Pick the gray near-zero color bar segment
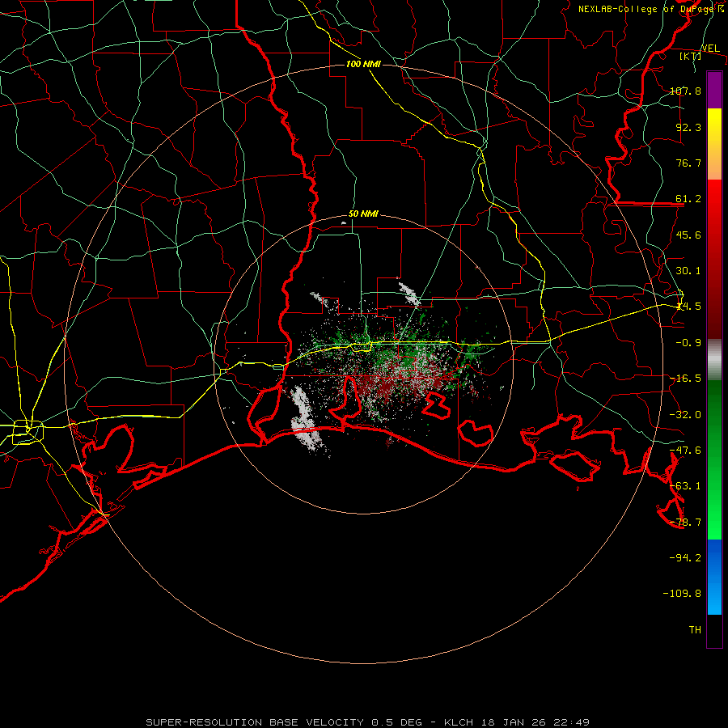 [714, 359]
